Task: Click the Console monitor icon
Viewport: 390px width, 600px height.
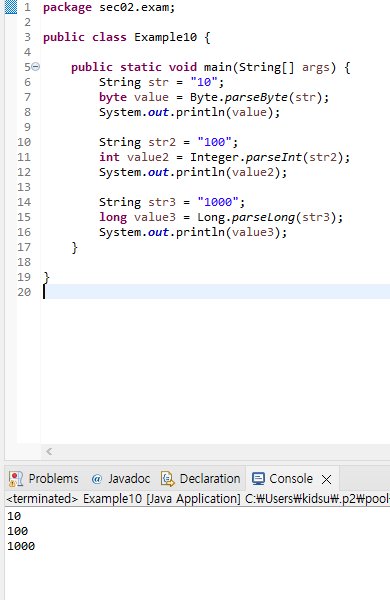Action: point(258,479)
